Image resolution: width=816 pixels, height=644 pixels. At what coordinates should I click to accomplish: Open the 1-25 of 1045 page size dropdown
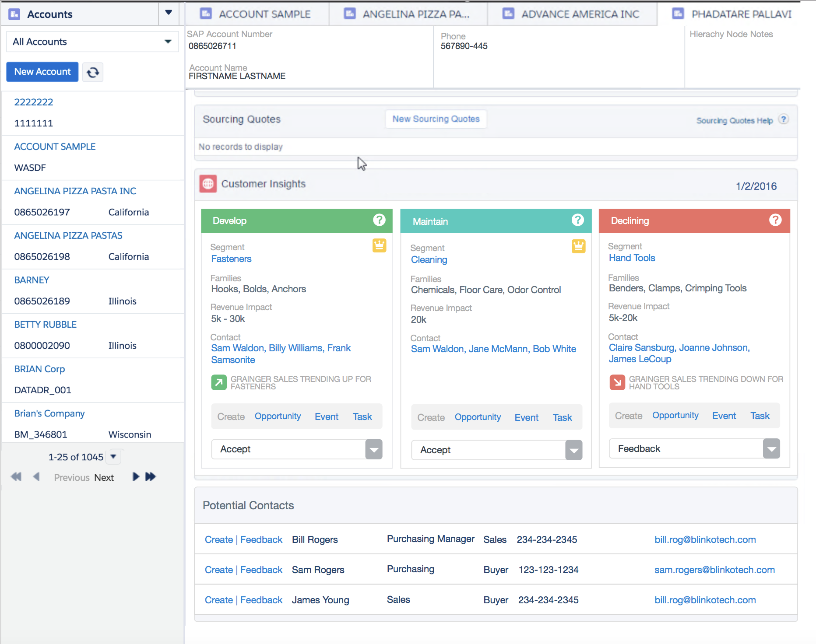coord(113,457)
